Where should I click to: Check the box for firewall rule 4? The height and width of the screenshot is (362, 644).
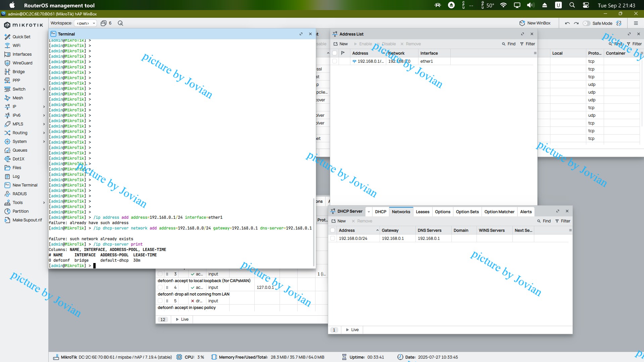pyautogui.click(x=160, y=287)
